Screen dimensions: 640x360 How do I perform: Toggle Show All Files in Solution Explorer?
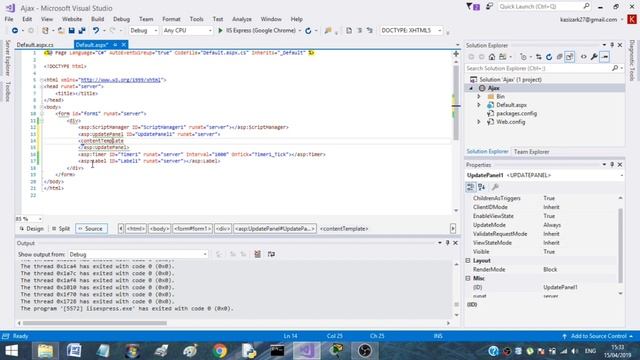569,57
